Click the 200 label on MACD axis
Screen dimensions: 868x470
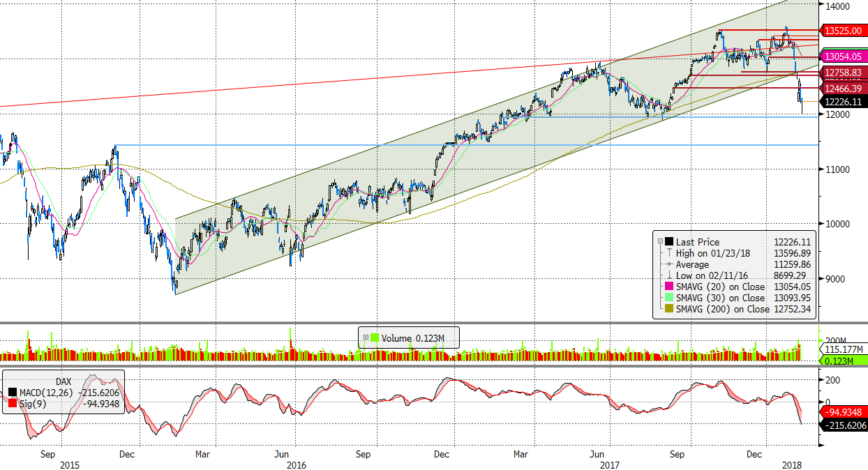click(x=832, y=381)
